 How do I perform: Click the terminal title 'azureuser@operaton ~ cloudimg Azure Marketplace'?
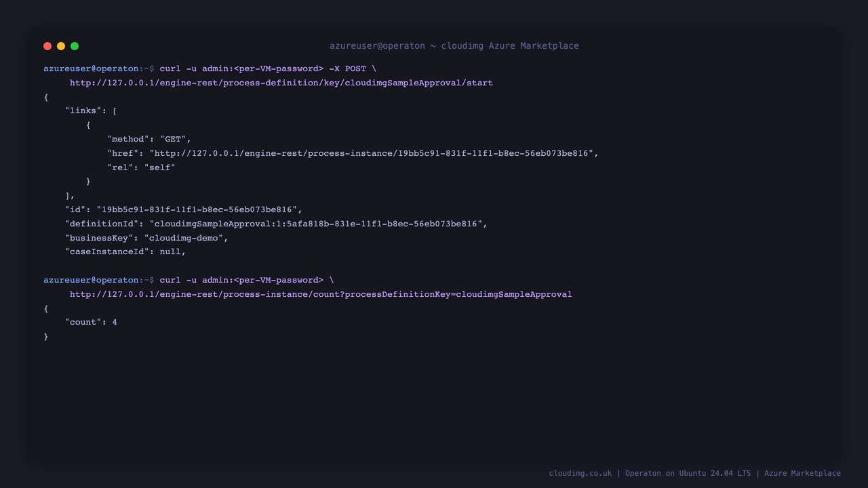point(454,46)
